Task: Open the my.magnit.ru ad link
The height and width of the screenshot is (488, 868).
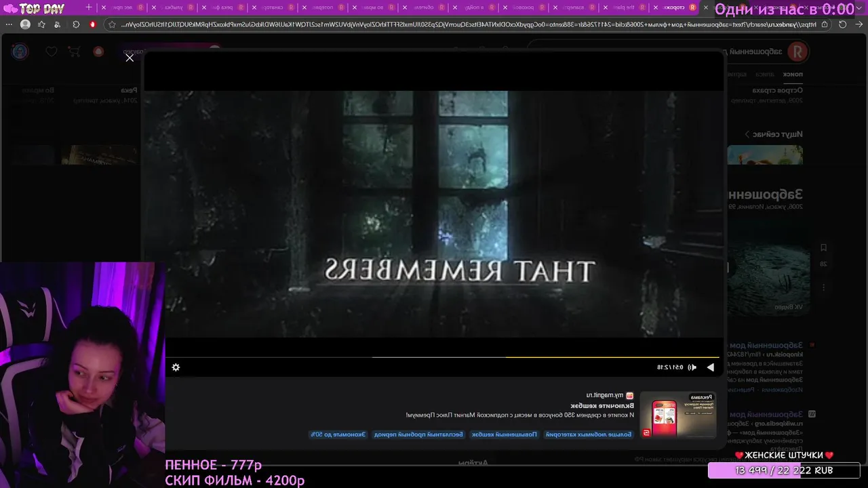Action: (x=604, y=395)
